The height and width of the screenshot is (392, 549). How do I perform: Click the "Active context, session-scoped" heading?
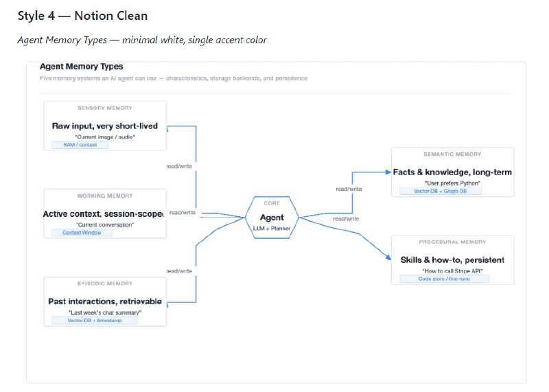(x=104, y=214)
